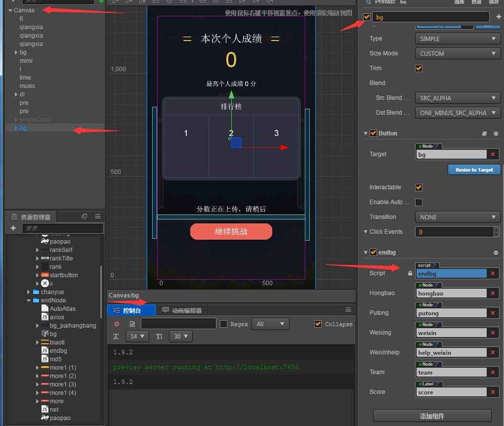The height and width of the screenshot is (426, 504).
Task: Click the 继续挑战 button in scene view
Action: pyautogui.click(x=231, y=231)
